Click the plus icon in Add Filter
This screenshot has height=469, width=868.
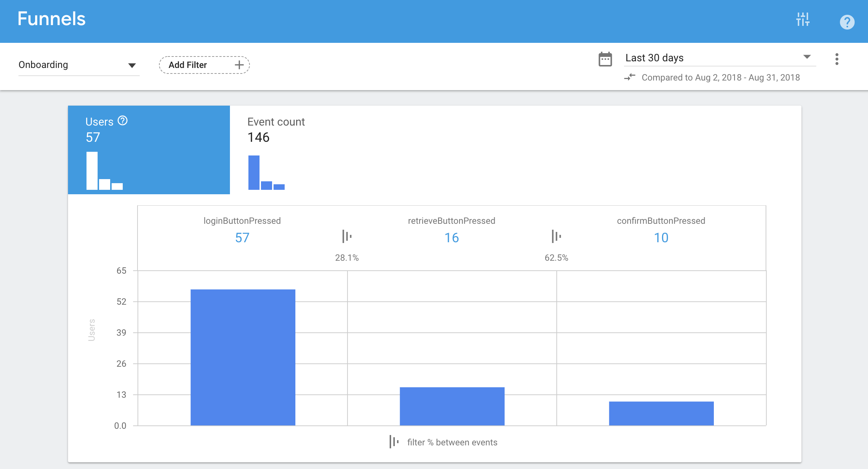pos(239,65)
